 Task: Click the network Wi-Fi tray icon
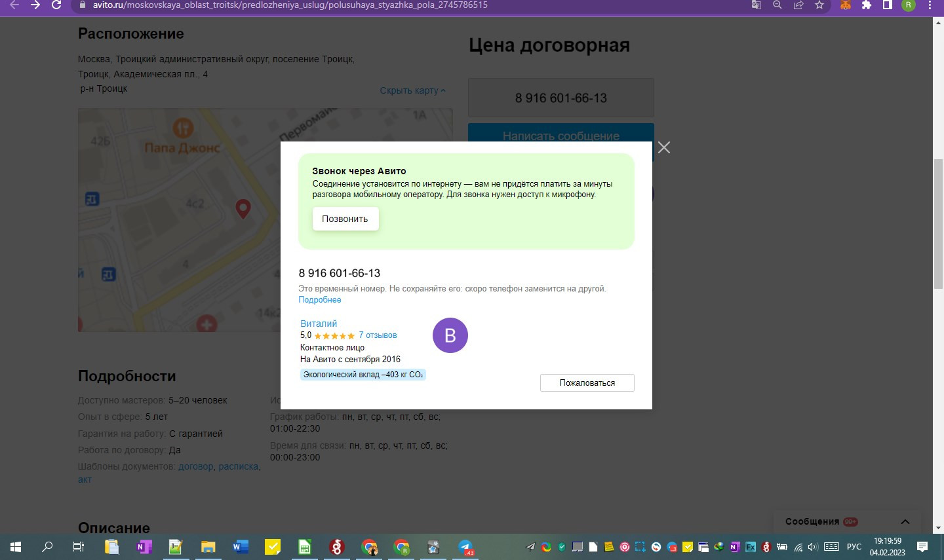coord(798,547)
